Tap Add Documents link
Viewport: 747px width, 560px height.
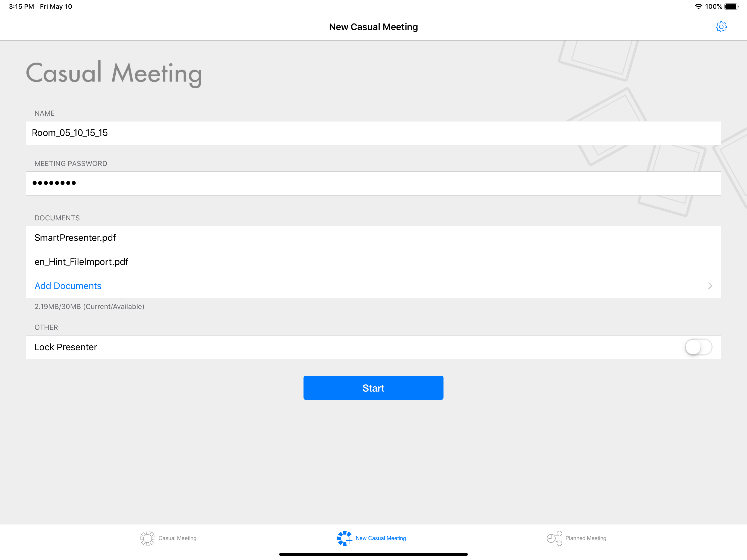(x=68, y=286)
